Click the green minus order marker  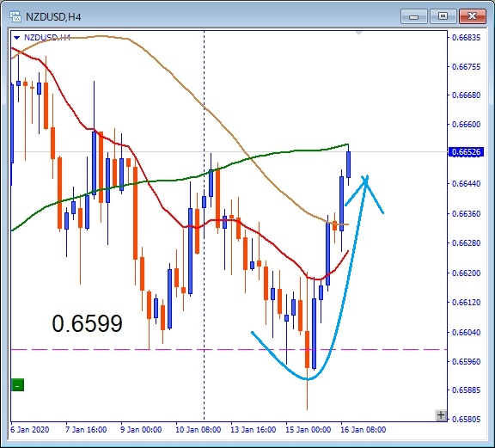point(18,385)
